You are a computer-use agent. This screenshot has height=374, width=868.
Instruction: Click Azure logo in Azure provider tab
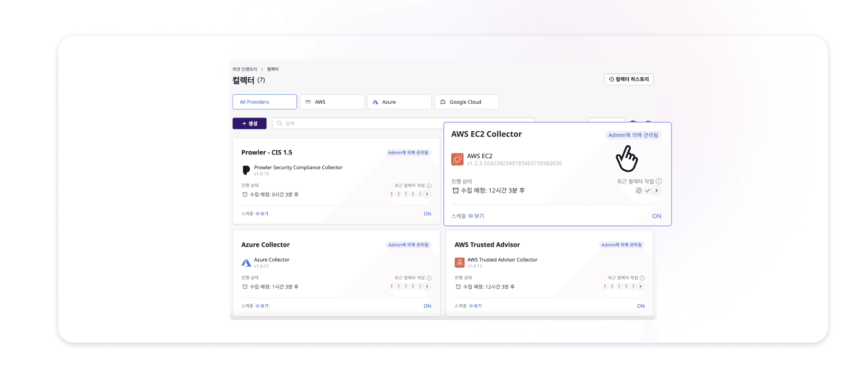pos(375,102)
